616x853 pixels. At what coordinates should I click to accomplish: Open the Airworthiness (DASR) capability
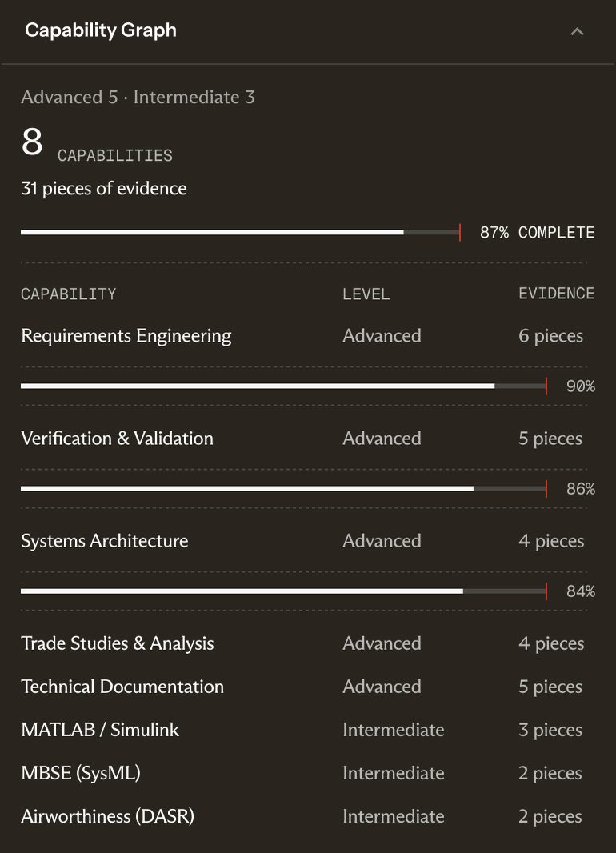[x=308, y=816]
